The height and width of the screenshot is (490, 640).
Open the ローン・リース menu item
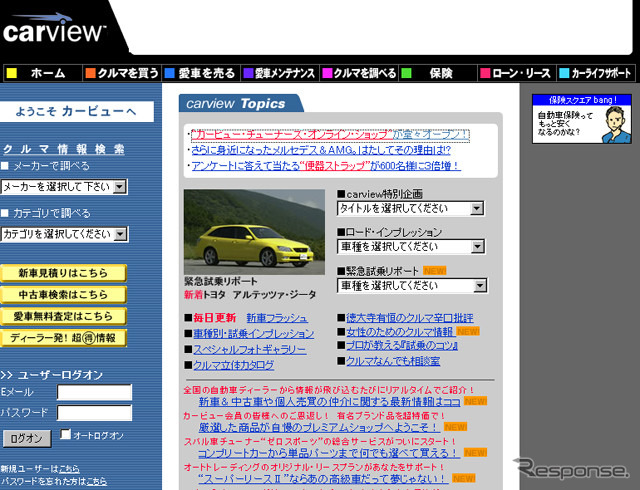coord(517,74)
